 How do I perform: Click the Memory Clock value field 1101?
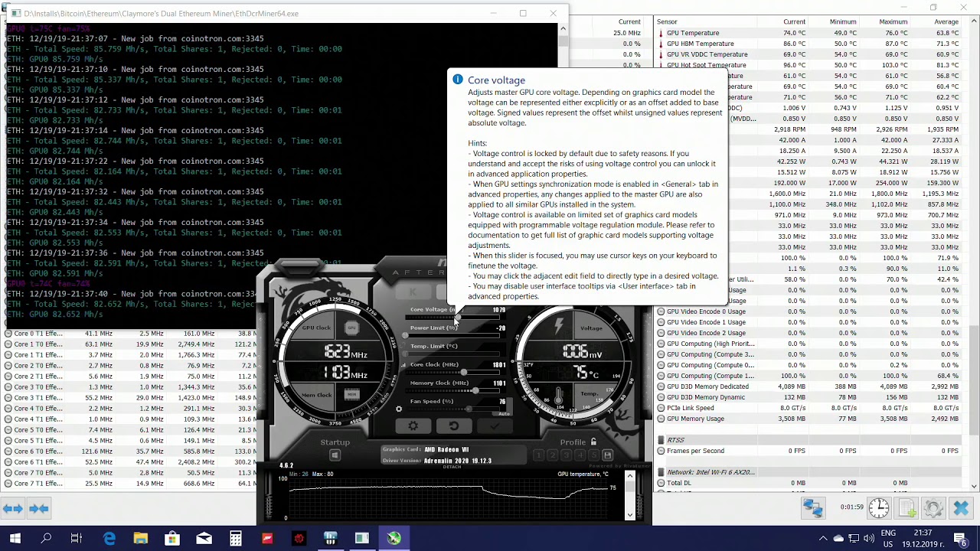(x=499, y=383)
